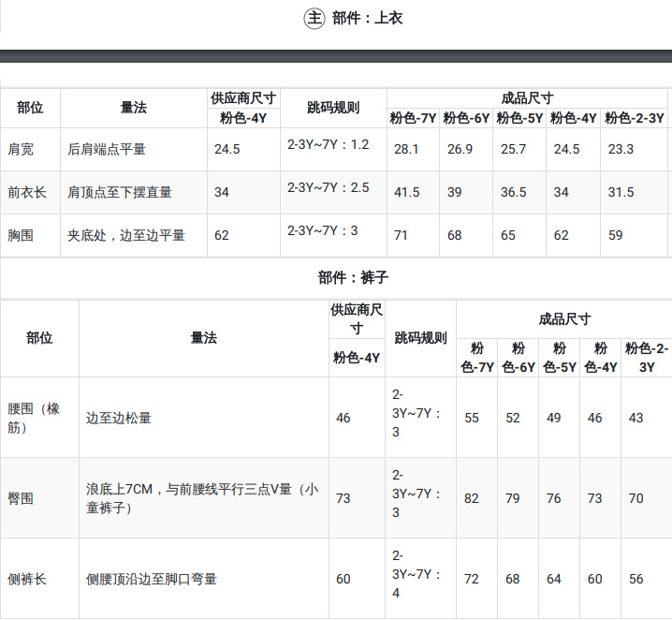Select the 肩宽 row label
This screenshot has height=620, width=672.
coord(21,149)
